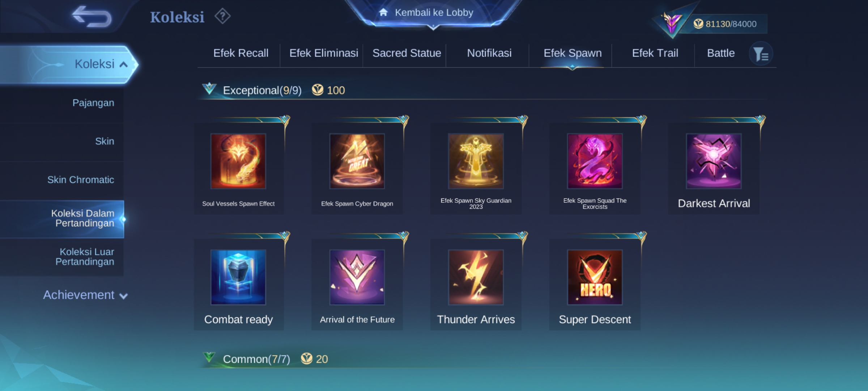Open the Sacred Statue tab

(407, 53)
